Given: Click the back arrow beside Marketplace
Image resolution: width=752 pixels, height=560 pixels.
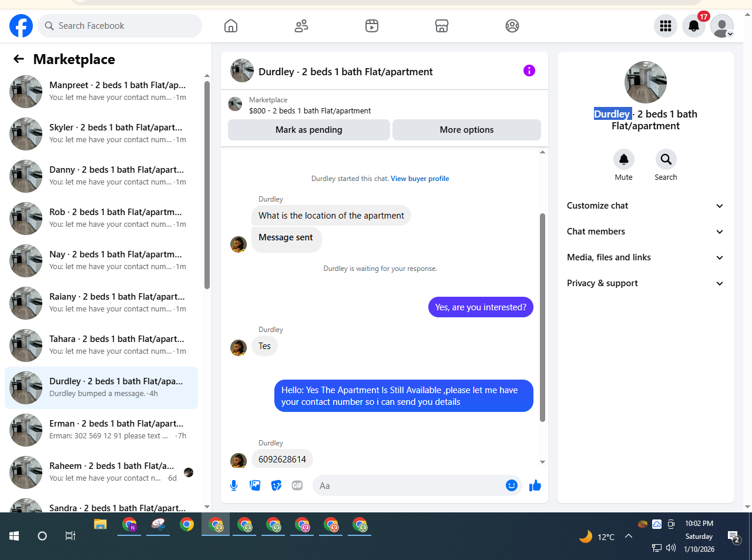Looking at the screenshot, I should [x=19, y=59].
